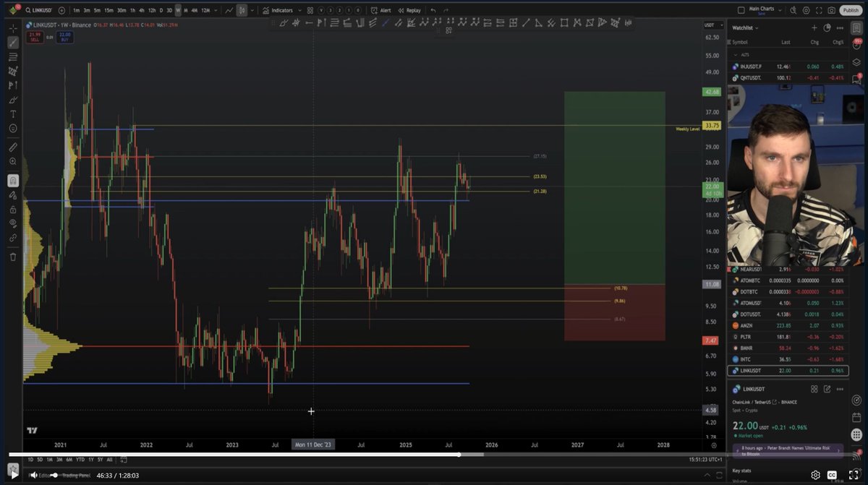868x485 pixels.
Task: Mute the video volume speaker icon
Action: [33, 475]
